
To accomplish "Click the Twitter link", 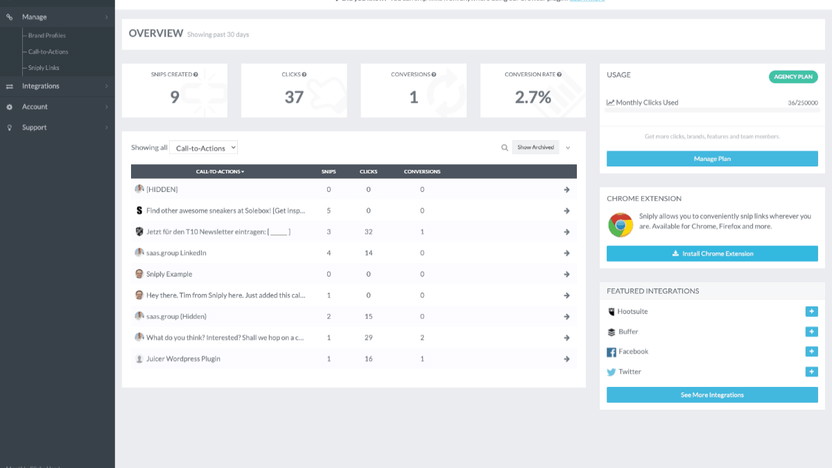I will pyautogui.click(x=629, y=371).
